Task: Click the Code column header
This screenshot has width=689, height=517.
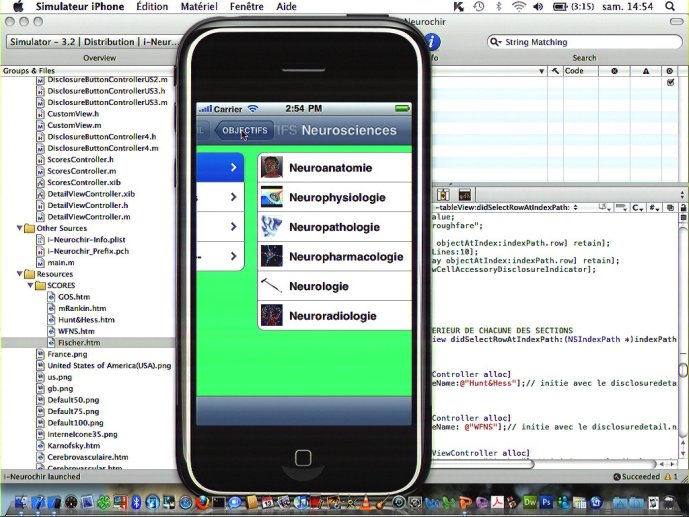Action: tap(581, 71)
